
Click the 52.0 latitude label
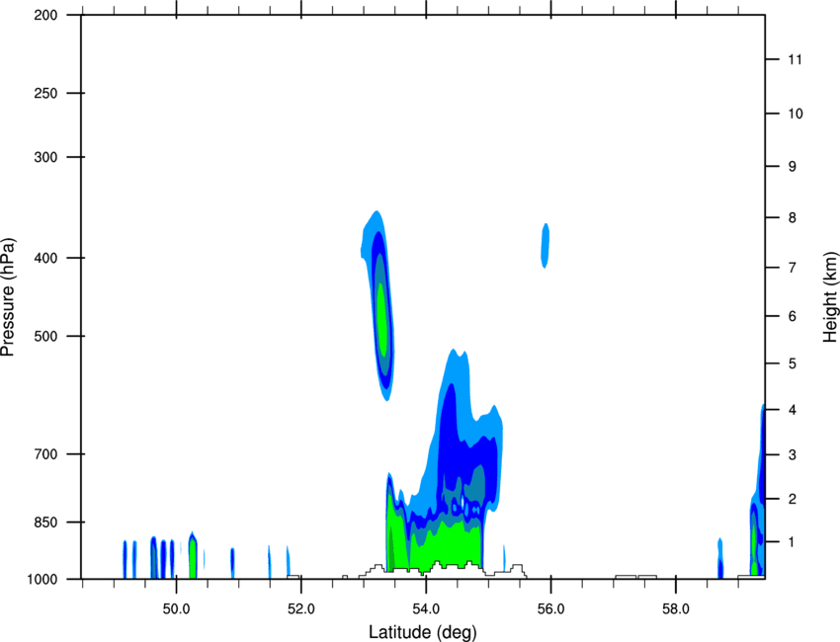pyautogui.click(x=301, y=609)
